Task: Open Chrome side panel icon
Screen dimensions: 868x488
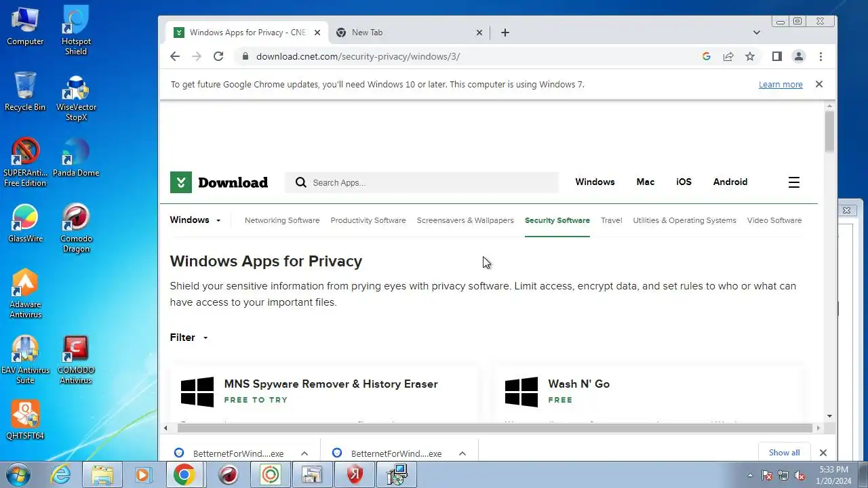Action: [777, 56]
